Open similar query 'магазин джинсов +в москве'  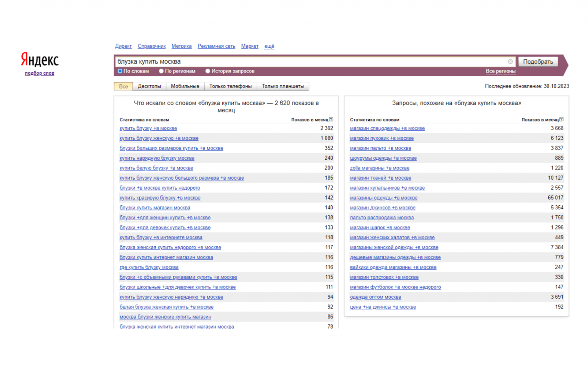383,208
